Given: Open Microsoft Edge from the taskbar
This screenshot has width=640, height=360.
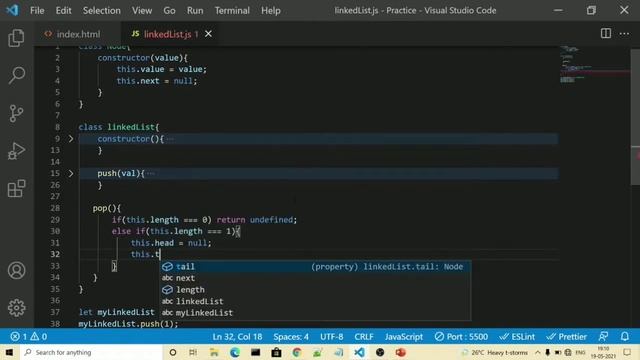Looking at the screenshot, I should pos(235,352).
